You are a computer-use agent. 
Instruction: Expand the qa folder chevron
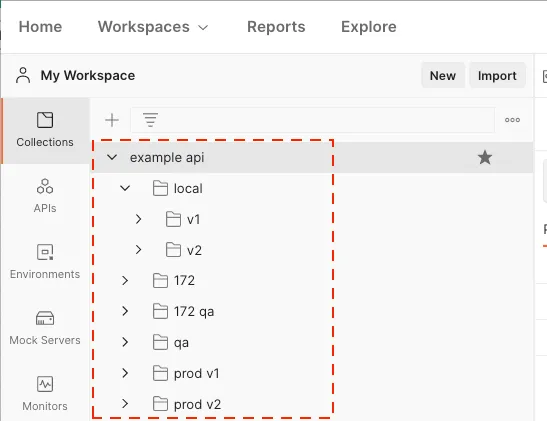(125, 342)
